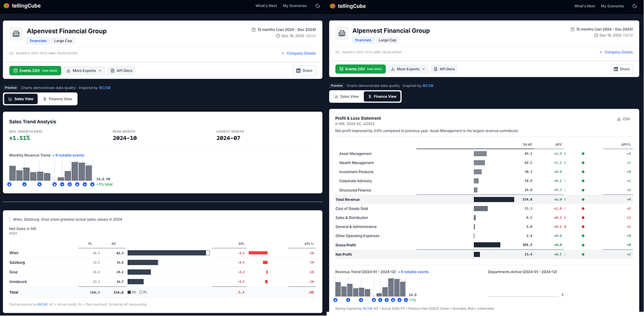Click Departments Active progress bar
This screenshot has width=644, height=316.
point(523,296)
